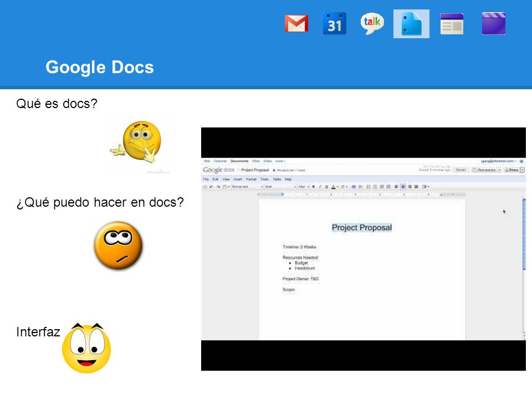Screen dimensions: 532x399
Task: Click the insert image toolbar icon
Action: (360, 187)
